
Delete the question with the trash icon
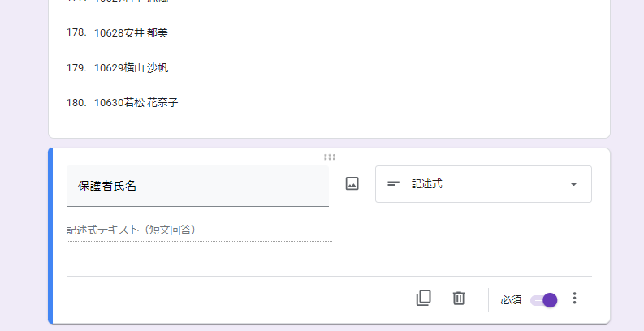point(459,299)
